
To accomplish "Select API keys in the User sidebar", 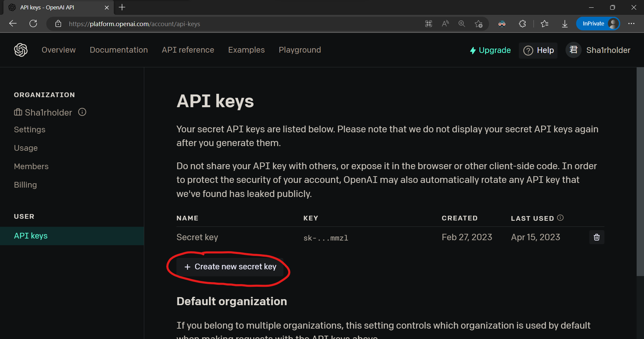I will pyautogui.click(x=72, y=236).
